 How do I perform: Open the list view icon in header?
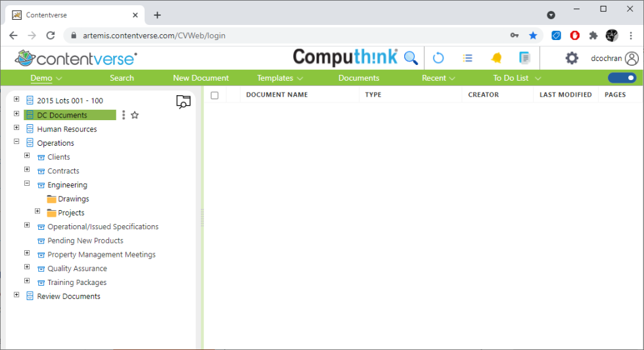468,58
